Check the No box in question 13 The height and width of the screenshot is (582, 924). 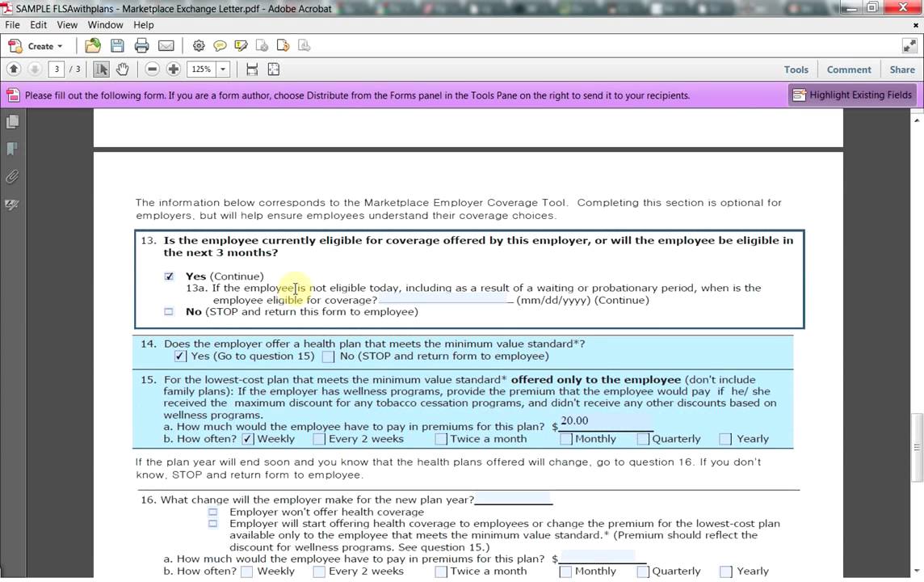[169, 311]
